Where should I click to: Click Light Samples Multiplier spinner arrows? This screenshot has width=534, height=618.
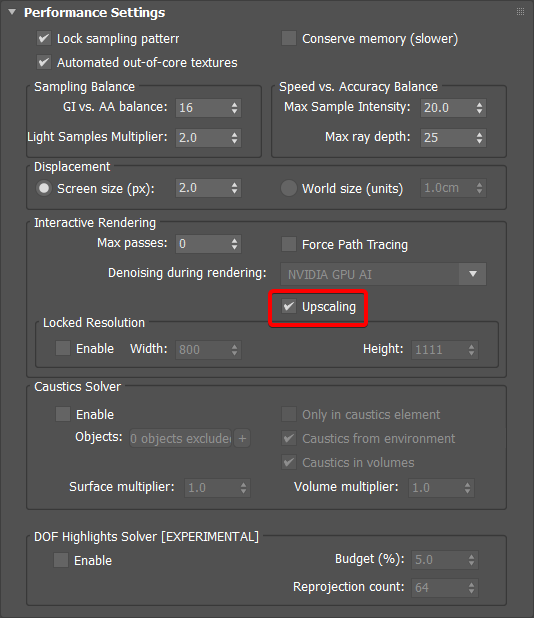(234, 138)
